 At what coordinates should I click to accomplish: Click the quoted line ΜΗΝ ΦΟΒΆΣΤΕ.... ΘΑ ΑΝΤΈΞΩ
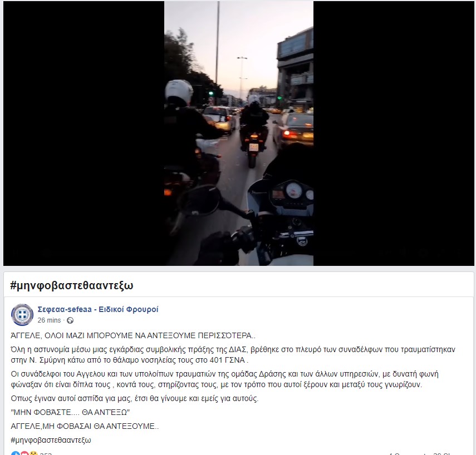(x=70, y=413)
